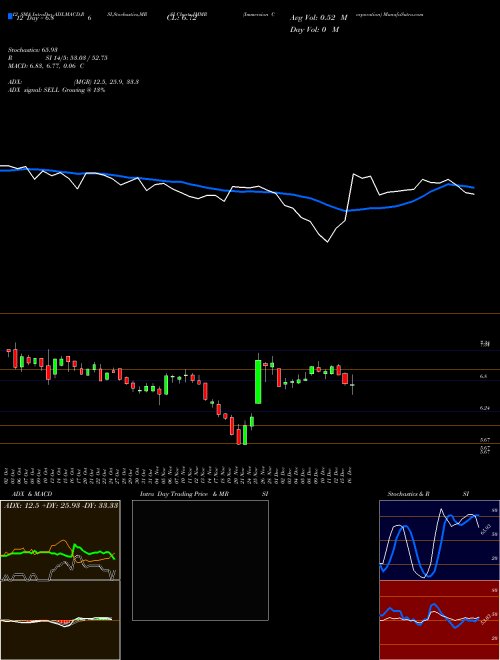Click the '(MGR) 12.5, 25.9, 33.3' values
Screen dimensions: 500x660
(106, 82)
